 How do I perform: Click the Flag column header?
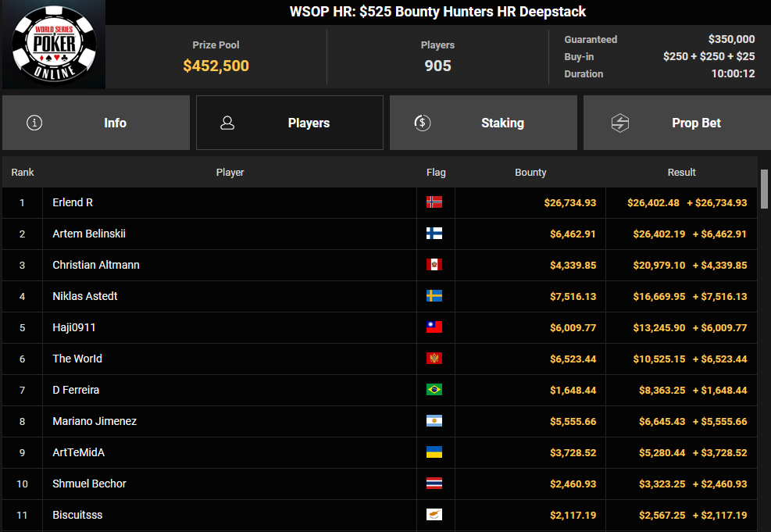tap(436, 173)
